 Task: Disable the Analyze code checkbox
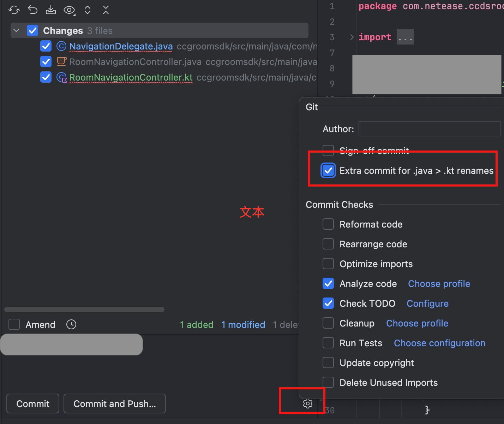tap(328, 283)
